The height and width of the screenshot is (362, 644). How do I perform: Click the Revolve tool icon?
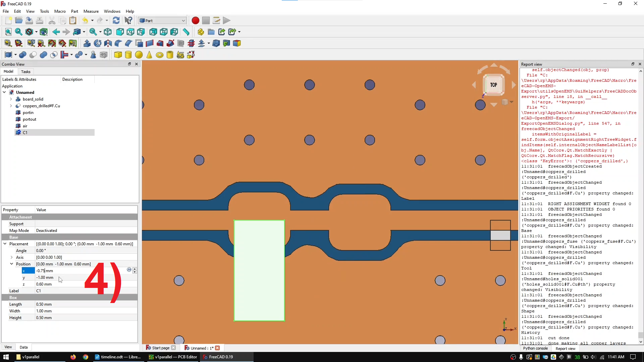[97, 43]
